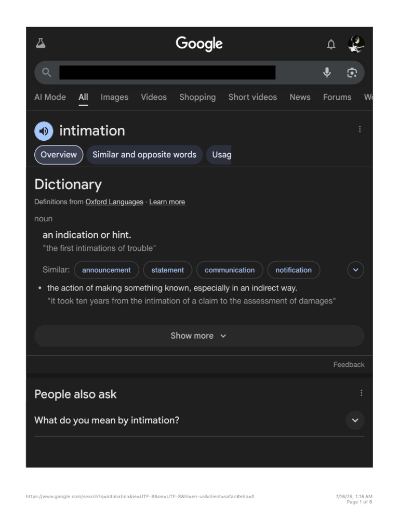
Task: Switch to the Videos tab
Action: point(154,97)
